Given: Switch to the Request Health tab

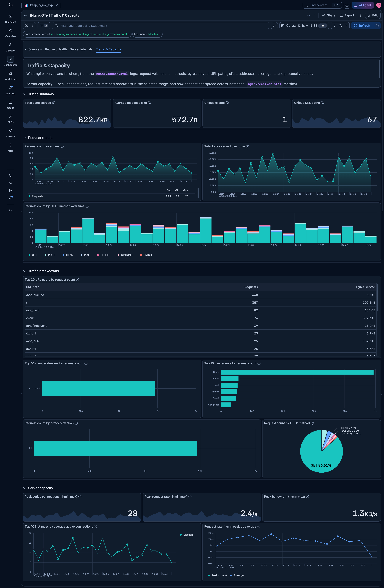Looking at the screenshot, I should coord(56,49).
